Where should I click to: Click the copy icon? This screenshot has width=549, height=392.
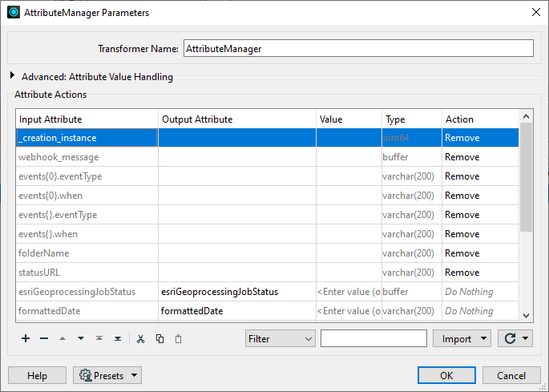point(159,339)
